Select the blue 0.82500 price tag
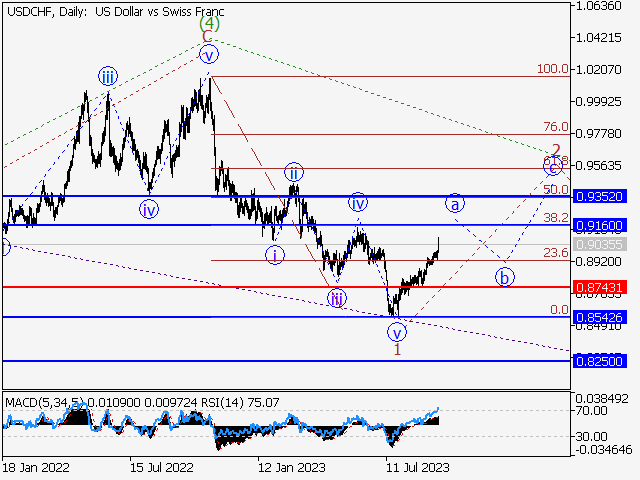The height and width of the screenshot is (480, 640). 600,361
